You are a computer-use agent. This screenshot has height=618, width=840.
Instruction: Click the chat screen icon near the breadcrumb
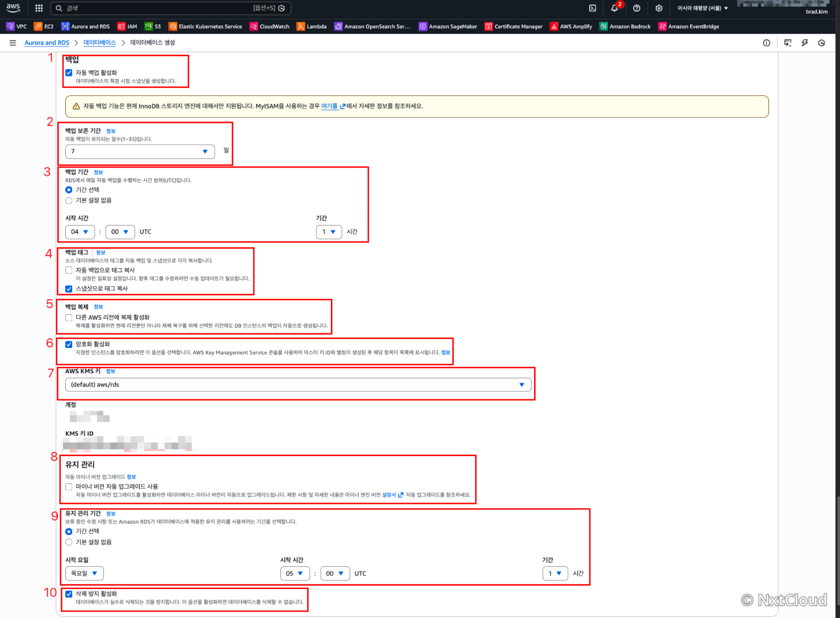(x=788, y=43)
